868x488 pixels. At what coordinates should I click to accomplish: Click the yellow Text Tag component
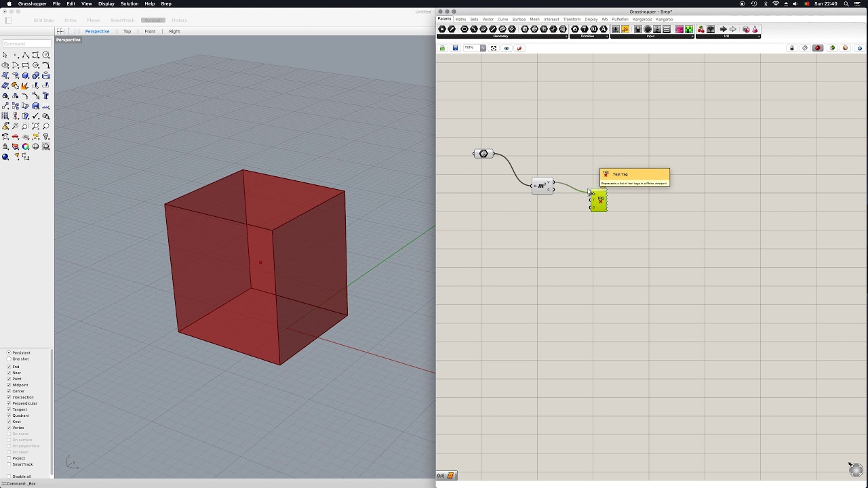pyautogui.click(x=599, y=201)
